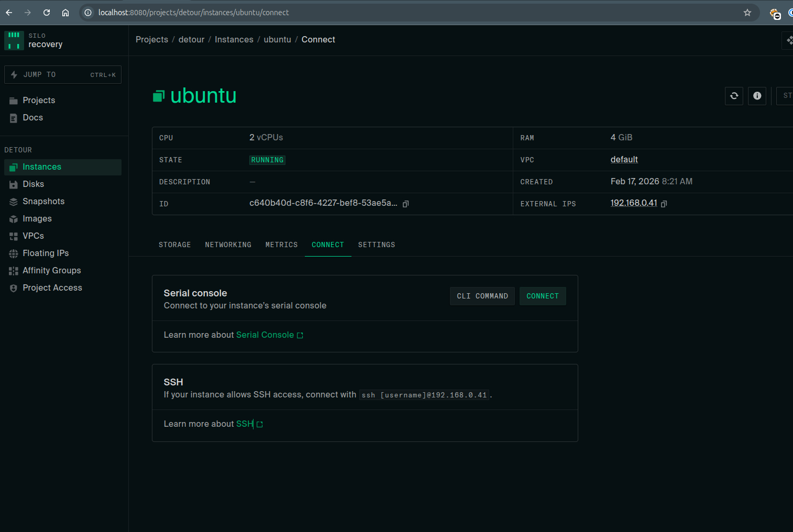
Task: Click the Jump To quick search box
Action: click(x=63, y=75)
